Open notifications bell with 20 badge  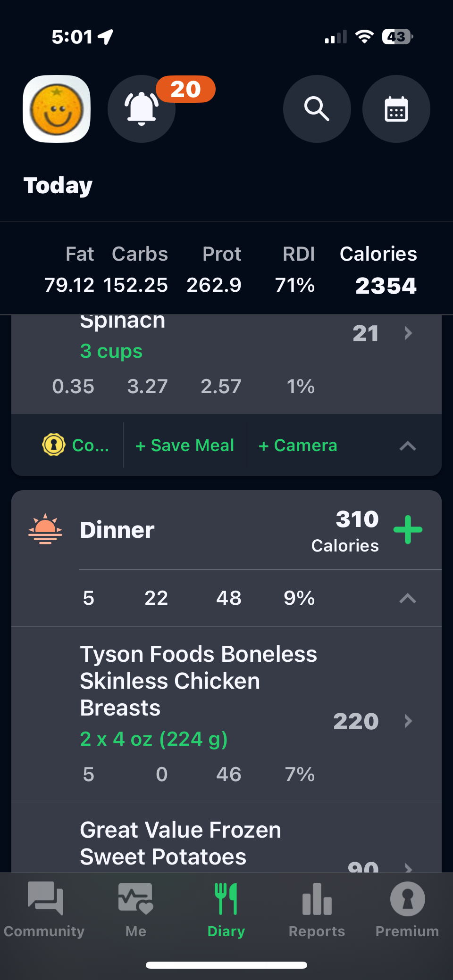142,109
